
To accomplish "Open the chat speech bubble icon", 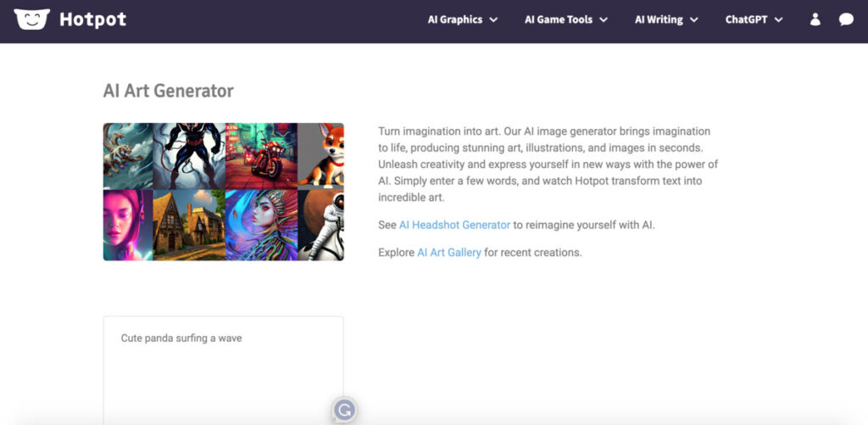I will [x=846, y=20].
